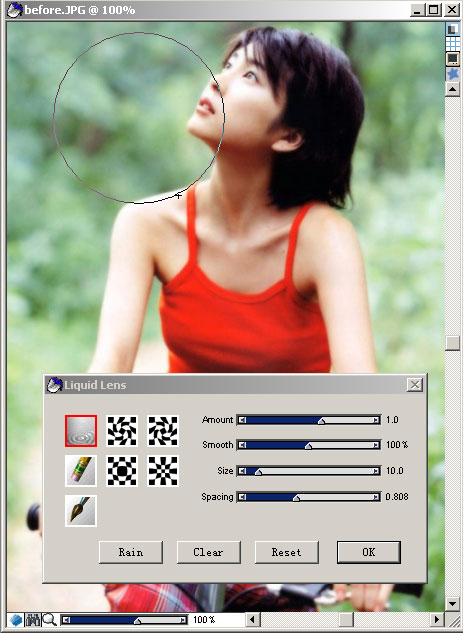Click the grid icon in right sidebar
The image size is (463, 633).
coord(453,44)
